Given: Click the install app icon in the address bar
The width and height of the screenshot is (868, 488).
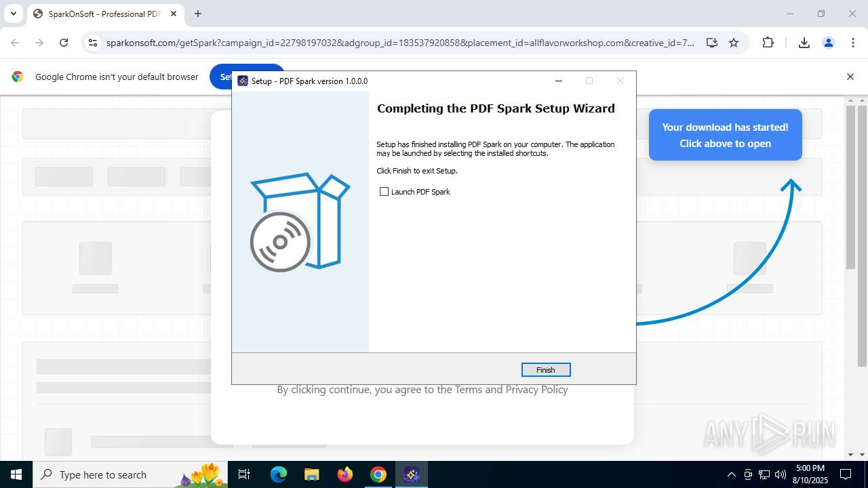Looking at the screenshot, I should [711, 43].
